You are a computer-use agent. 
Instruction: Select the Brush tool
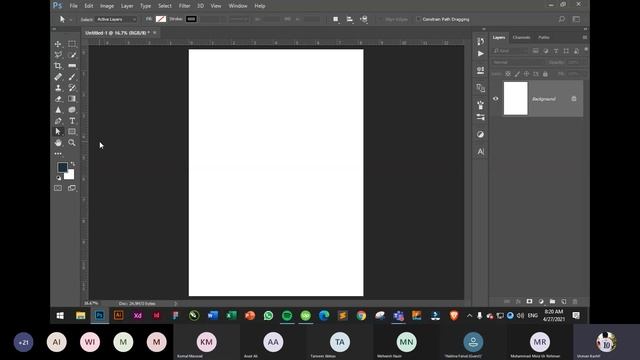[72, 77]
